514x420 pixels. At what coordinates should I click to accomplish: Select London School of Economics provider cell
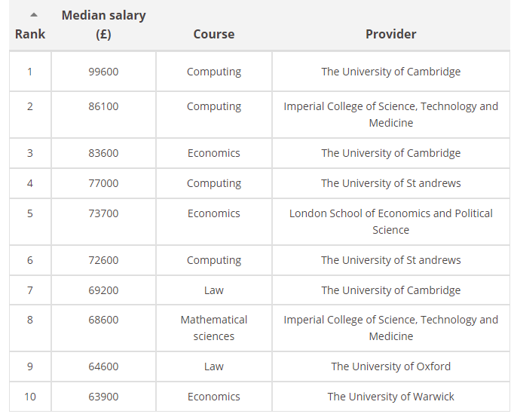pyautogui.click(x=390, y=222)
